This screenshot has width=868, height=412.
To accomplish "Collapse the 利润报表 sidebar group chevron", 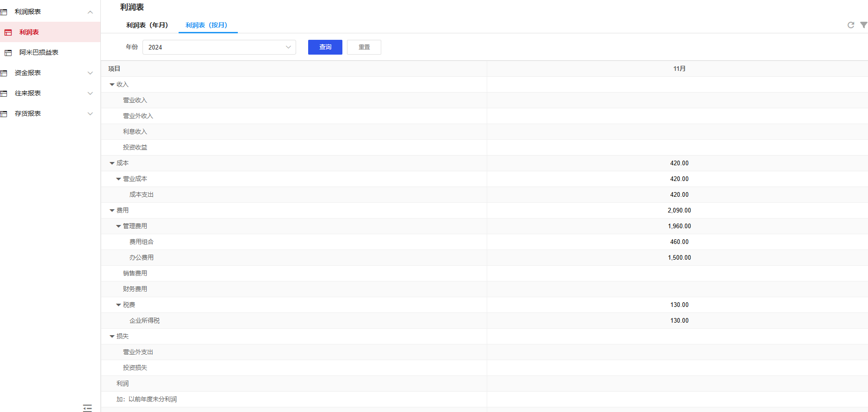I will pyautogui.click(x=90, y=12).
